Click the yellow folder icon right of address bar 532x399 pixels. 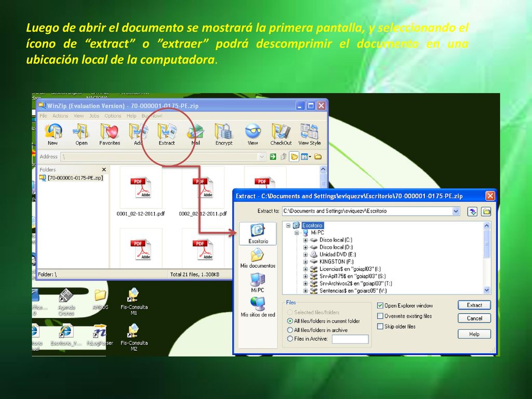(318, 156)
